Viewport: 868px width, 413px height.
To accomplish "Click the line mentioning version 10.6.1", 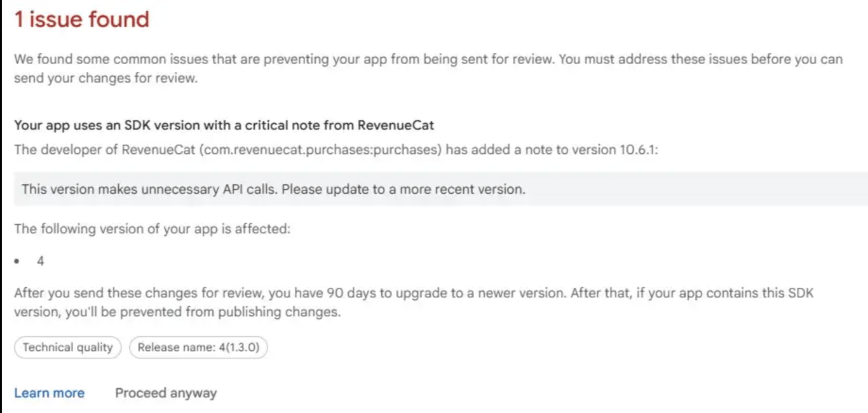I will click(336, 150).
